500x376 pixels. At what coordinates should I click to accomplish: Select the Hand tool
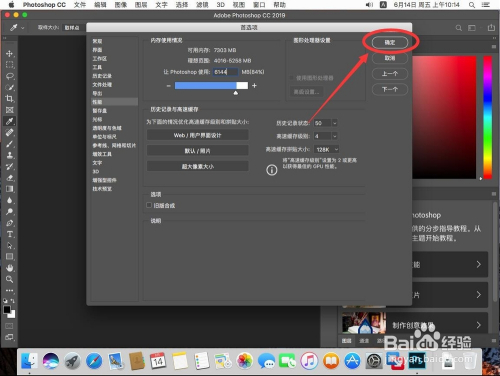click(10, 268)
